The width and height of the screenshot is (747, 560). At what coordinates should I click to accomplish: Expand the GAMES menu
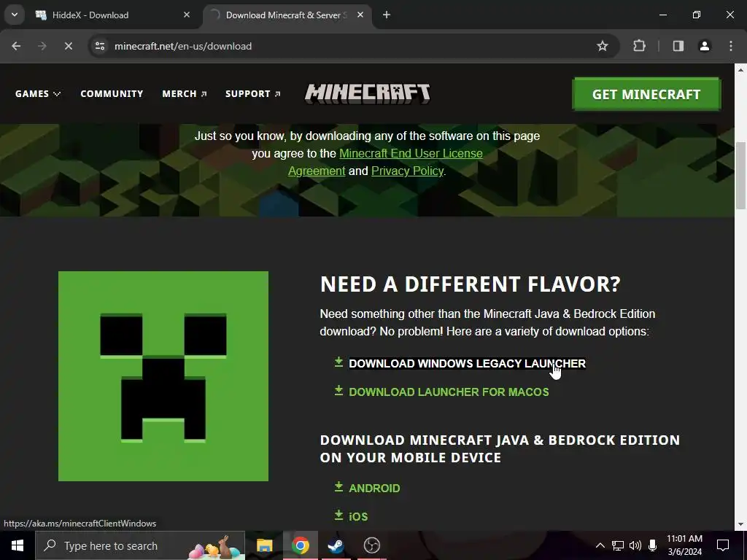38,94
